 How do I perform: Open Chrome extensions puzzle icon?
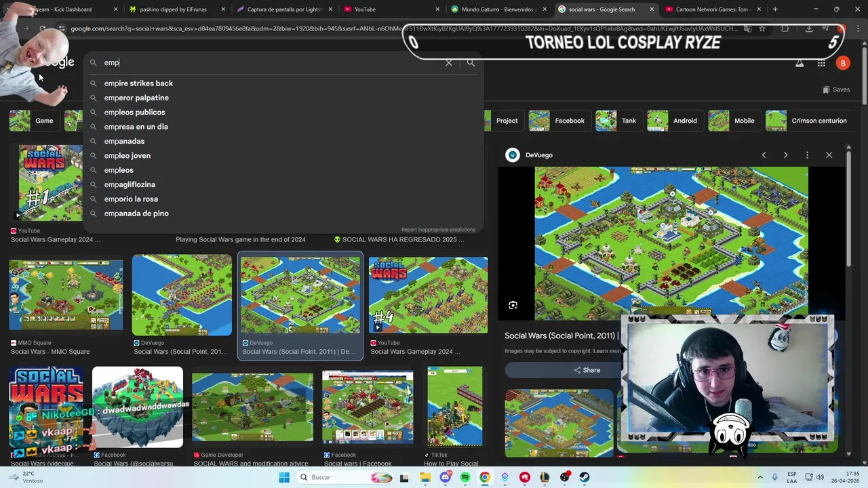[785, 28]
